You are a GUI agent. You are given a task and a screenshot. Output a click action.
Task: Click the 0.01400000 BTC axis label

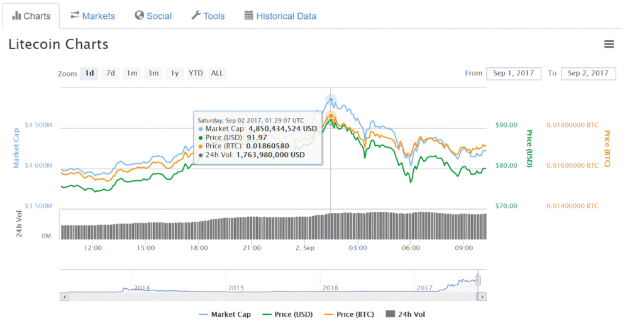coord(572,206)
